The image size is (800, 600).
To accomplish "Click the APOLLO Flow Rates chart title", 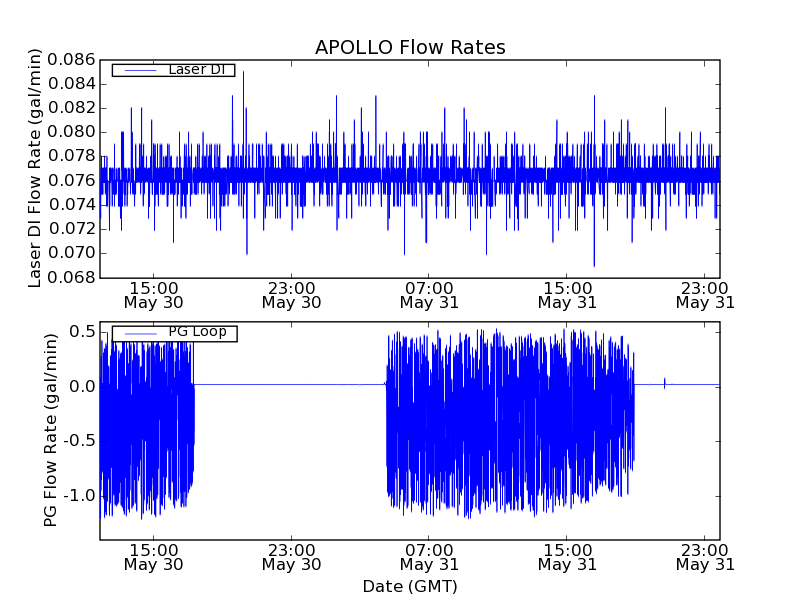I will pyautogui.click(x=410, y=47).
